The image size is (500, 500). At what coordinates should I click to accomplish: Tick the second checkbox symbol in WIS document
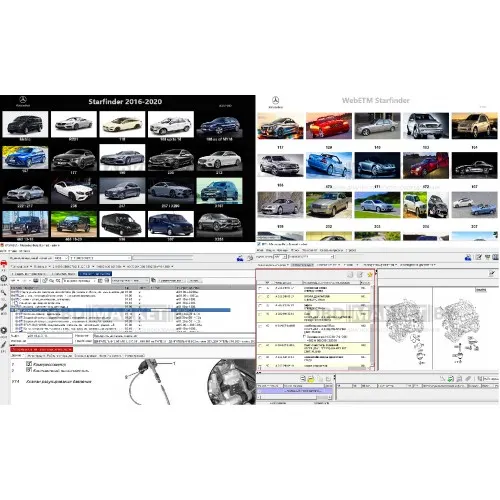[x=29, y=370]
